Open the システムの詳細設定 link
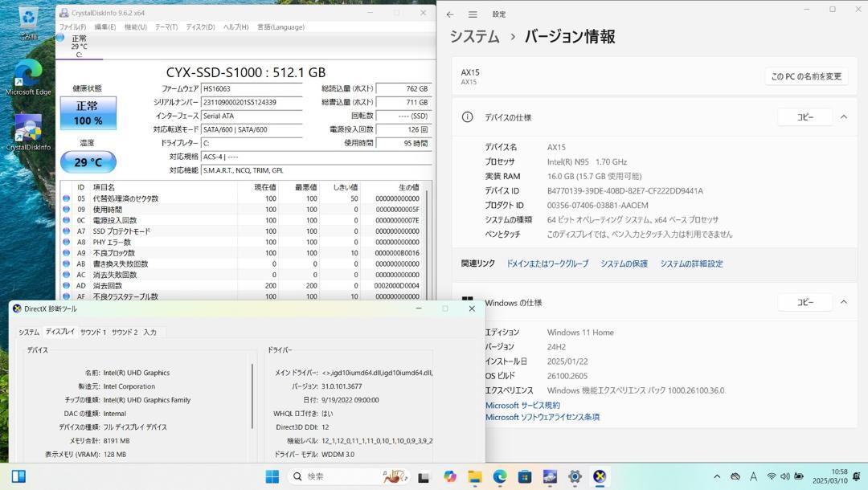868x490 pixels. click(x=691, y=263)
